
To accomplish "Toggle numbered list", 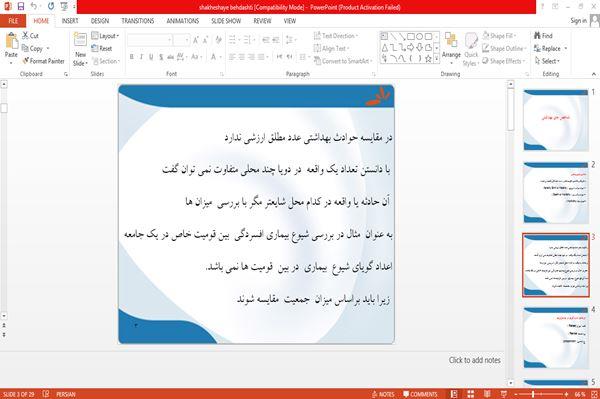I will coord(247,40).
